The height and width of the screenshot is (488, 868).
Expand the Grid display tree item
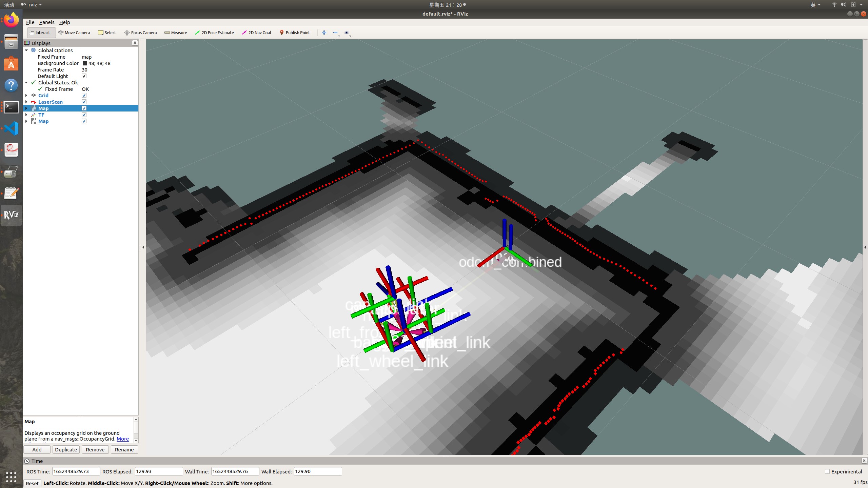26,95
